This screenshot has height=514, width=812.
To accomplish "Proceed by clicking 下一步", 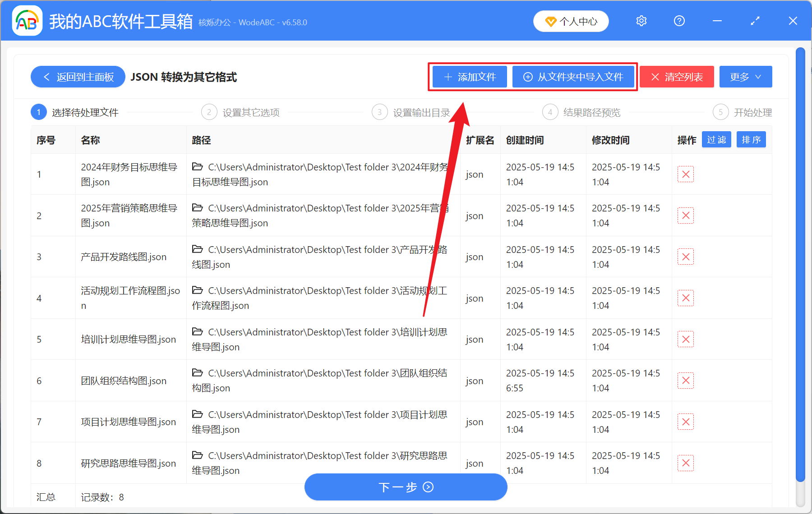I will [x=406, y=487].
